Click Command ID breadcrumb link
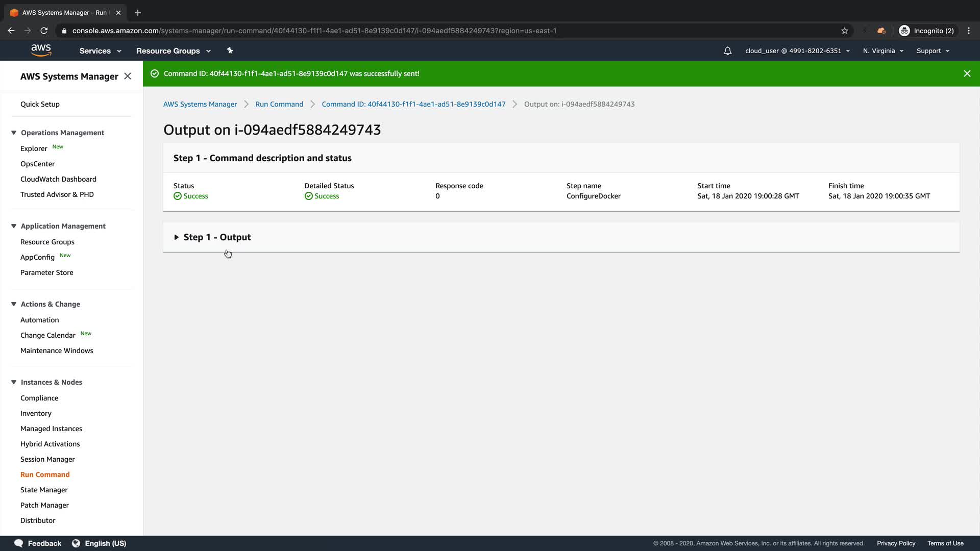Image resolution: width=980 pixels, height=551 pixels. click(413, 104)
